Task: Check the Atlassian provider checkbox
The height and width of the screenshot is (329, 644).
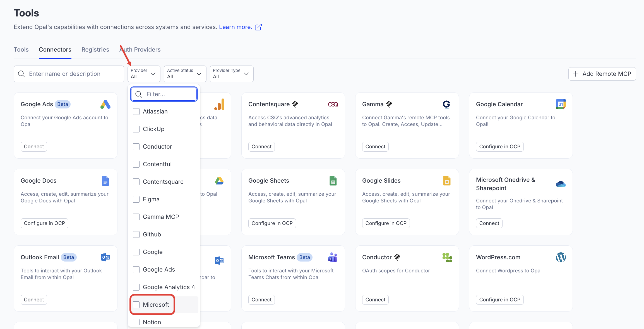Action: (136, 112)
